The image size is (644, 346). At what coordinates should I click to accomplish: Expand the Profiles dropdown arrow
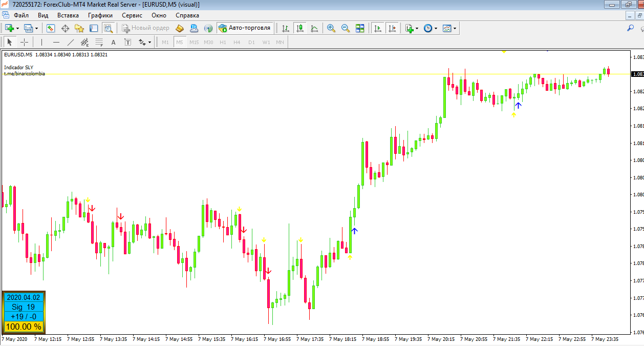point(36,28)
